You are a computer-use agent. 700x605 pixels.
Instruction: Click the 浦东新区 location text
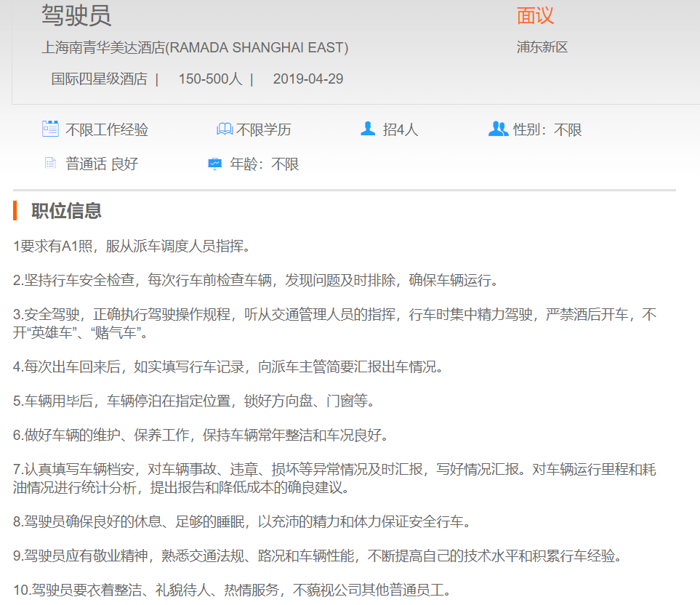pos(542,48)
